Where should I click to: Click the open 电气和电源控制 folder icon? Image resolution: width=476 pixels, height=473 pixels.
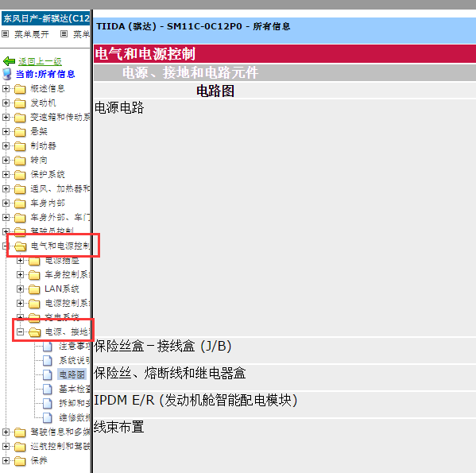[21, 246]
